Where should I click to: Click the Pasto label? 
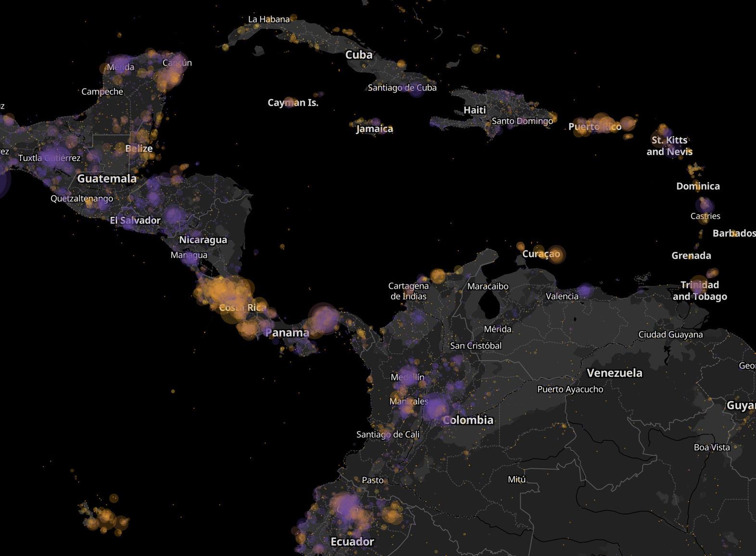(373, 480)
